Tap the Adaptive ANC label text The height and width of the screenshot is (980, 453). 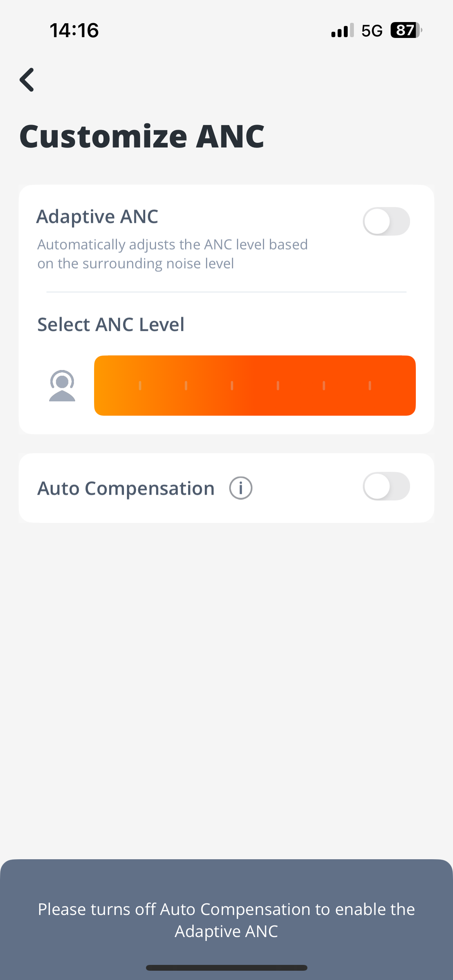pos(97,217)
